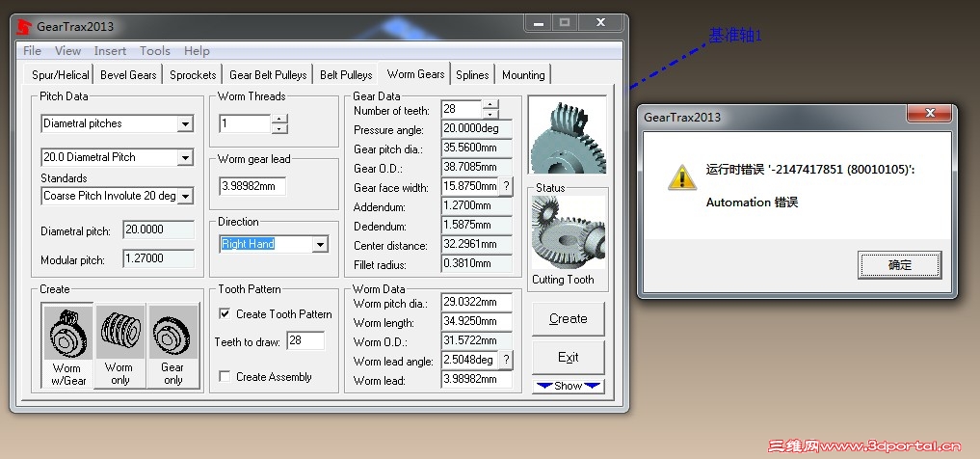Image resolution: width=980 pixels, height=459 pixels.
Task: Switch to the Gear Belt Pulleys tab
Action: pos(268,75)
